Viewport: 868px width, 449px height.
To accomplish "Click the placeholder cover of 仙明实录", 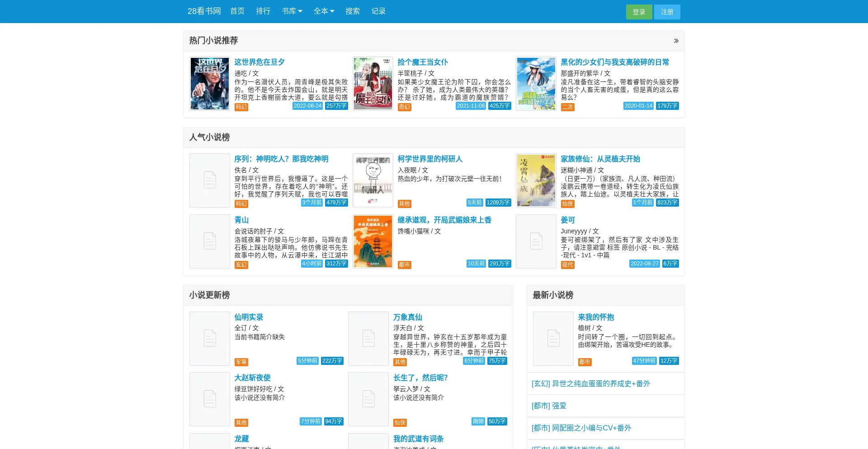I will (210, 339).
